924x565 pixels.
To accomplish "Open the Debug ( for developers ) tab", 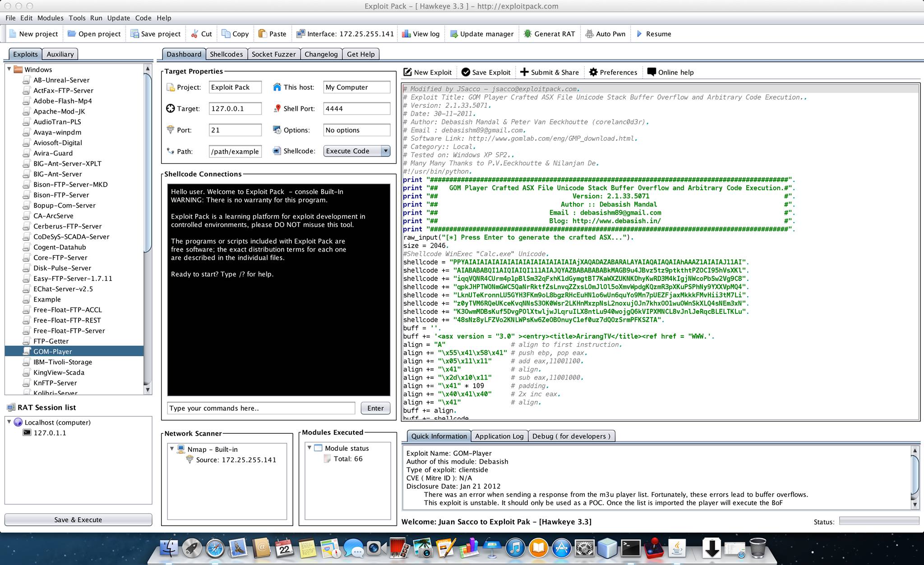I will (x=571, y=436).
